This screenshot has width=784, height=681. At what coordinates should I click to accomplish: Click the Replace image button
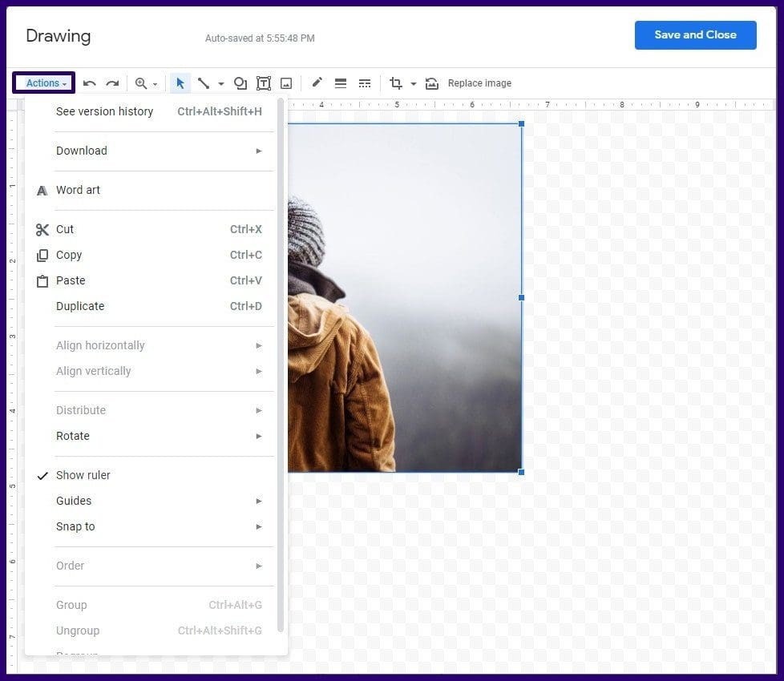tap(479, 83)
